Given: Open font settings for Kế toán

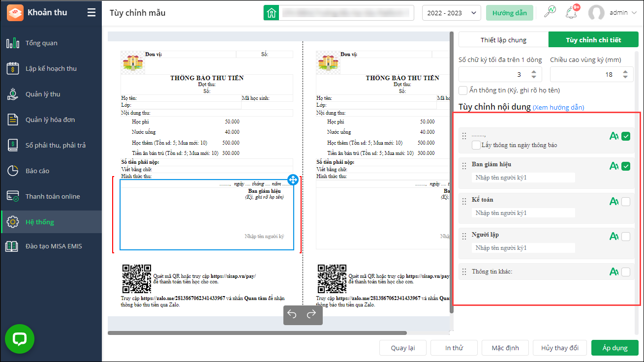Looking at the screenshot, I should pyautogui.click(x=613, y=201).
